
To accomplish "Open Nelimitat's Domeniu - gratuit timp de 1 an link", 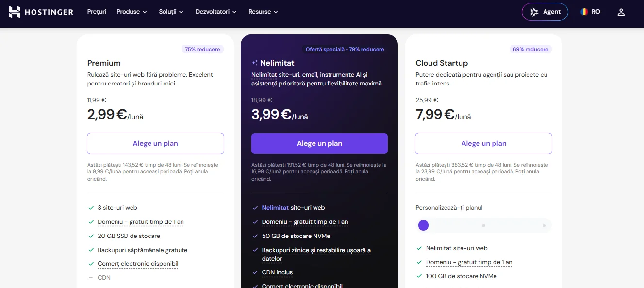I will 305,222.
